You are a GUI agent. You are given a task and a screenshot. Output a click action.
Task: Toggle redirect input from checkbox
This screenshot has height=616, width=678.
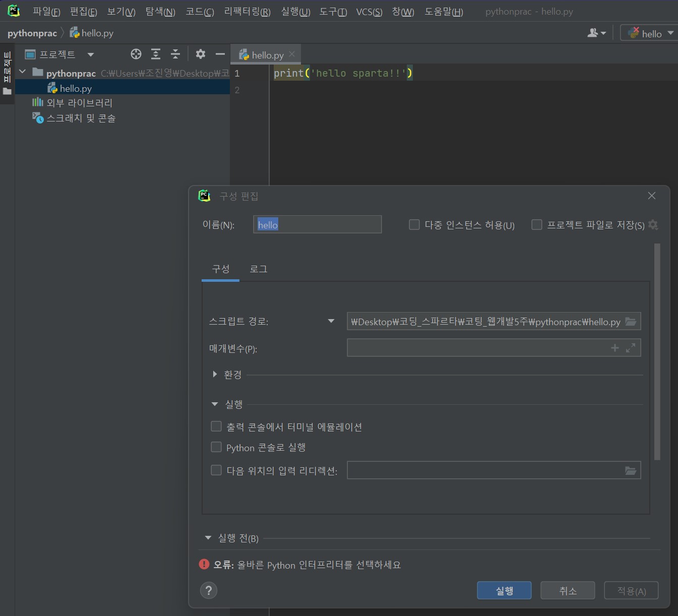216,470
